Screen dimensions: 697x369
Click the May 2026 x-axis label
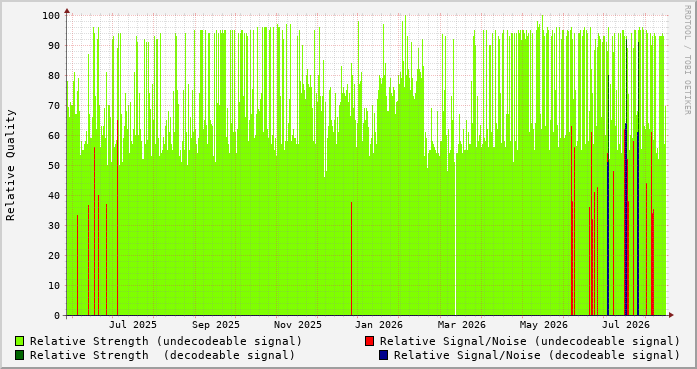[x=543, y=325]
